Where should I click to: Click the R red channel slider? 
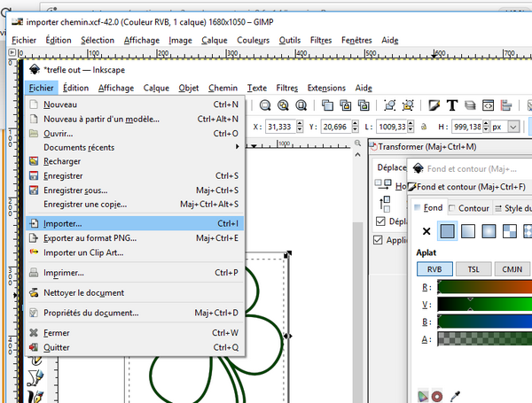(484, 287)
